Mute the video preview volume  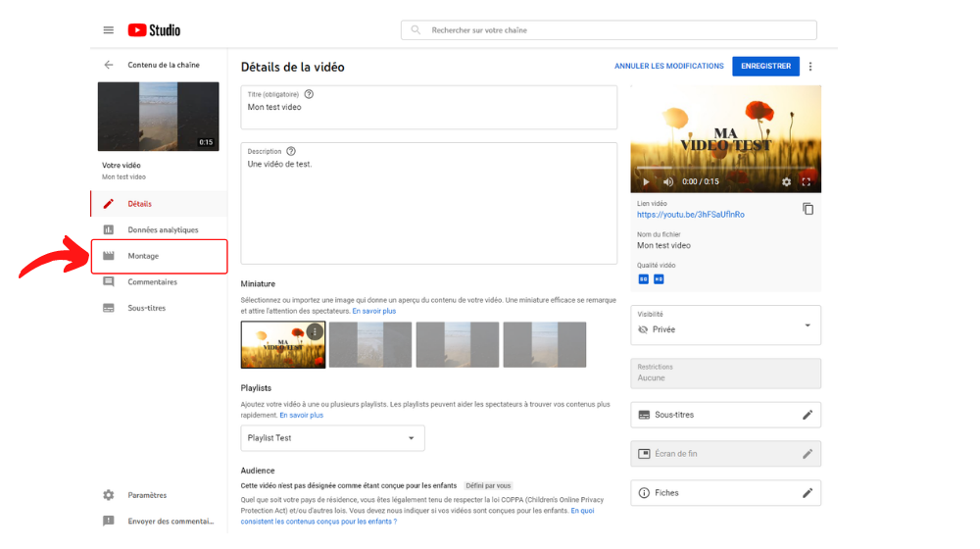668,182
